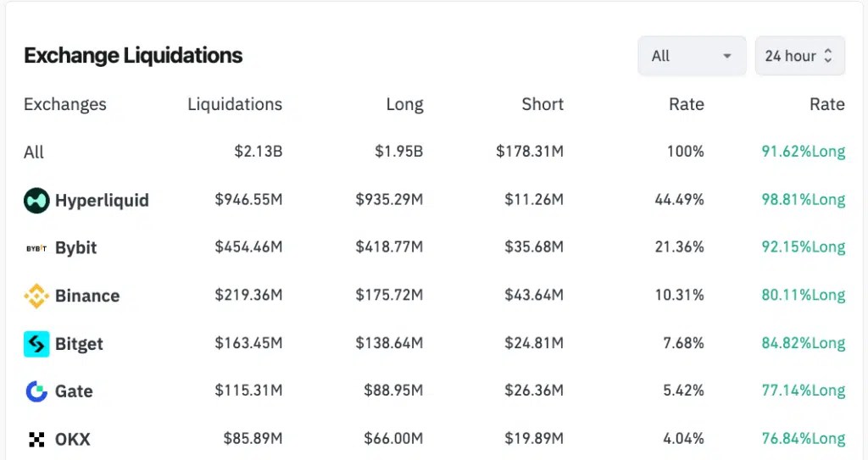The image size is (868, 460).
Task: Click the OKX $85.89M liquidations value
Action: (x=253, y=439)
